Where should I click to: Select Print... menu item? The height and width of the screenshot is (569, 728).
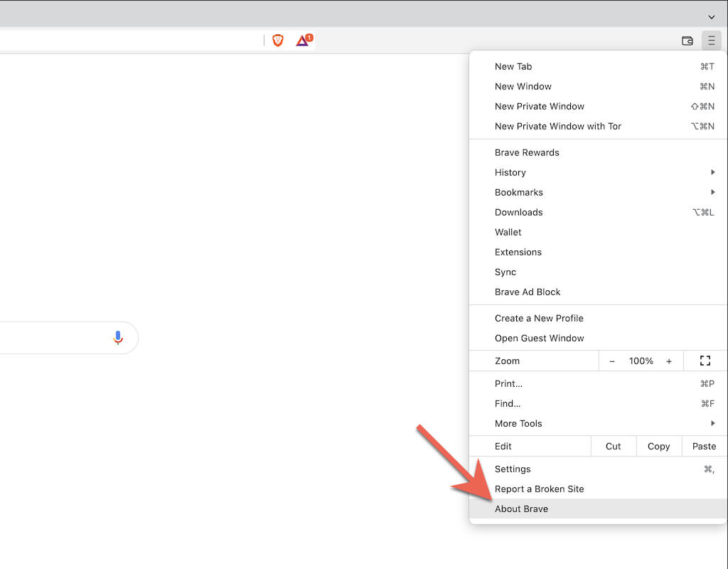click(x=598, y=384)
